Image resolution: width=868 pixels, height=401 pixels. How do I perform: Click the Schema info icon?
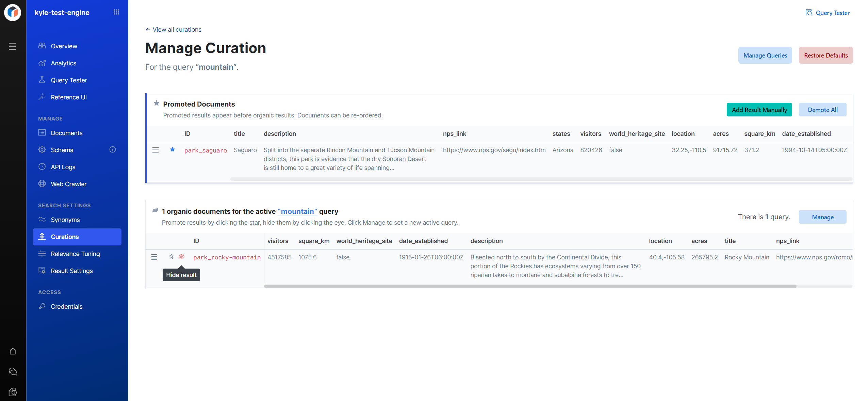click(x=113, y=149)
